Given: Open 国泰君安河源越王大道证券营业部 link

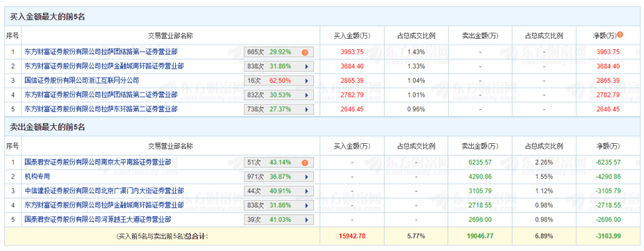Looking at the screenshot, I should (x=98, y=219).
